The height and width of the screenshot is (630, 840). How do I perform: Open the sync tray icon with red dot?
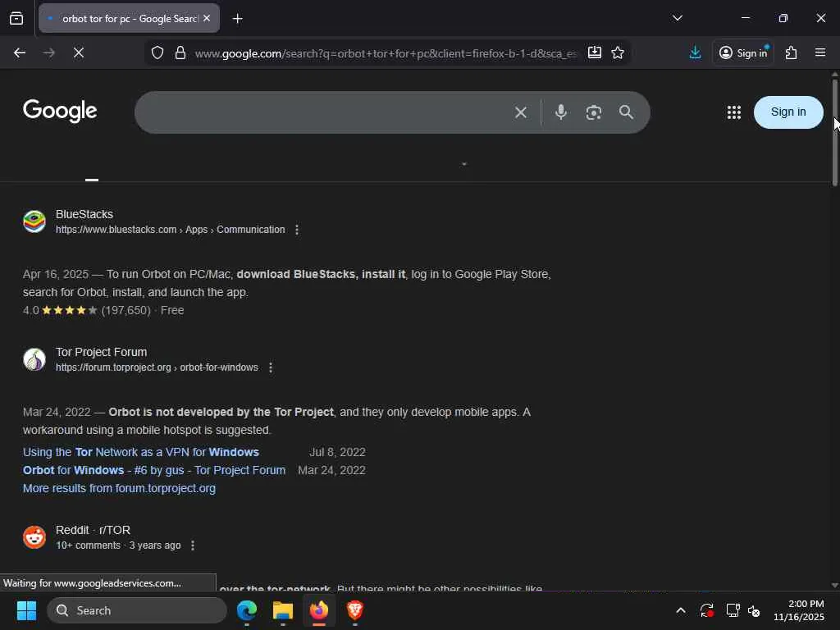(x=706, y=610)
